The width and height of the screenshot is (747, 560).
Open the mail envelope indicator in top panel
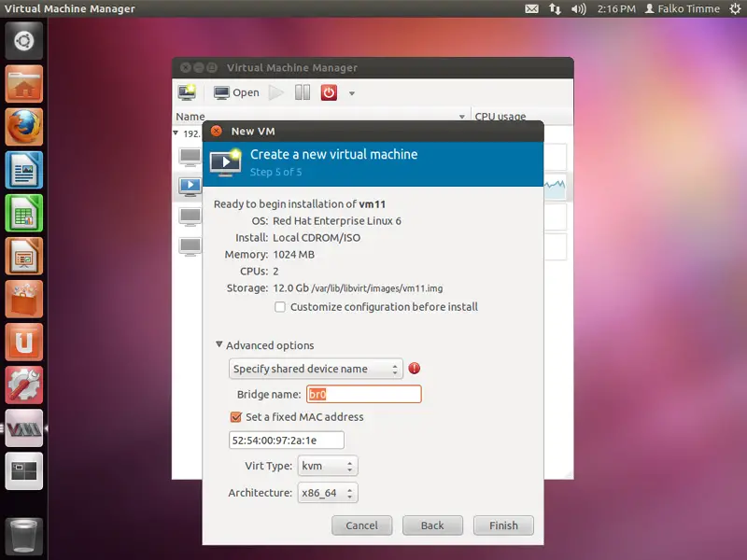tap(531, 8)
